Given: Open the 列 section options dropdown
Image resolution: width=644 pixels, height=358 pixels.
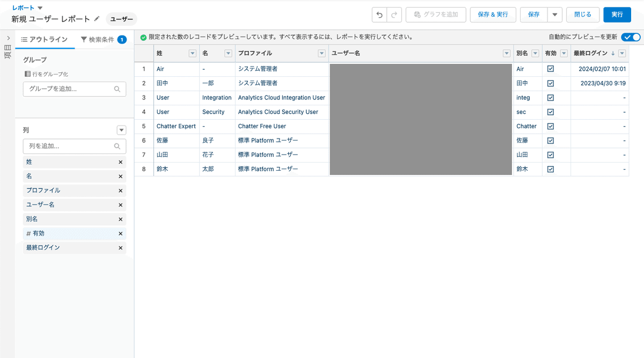Looking at the screenshot, I should (121, 130).
